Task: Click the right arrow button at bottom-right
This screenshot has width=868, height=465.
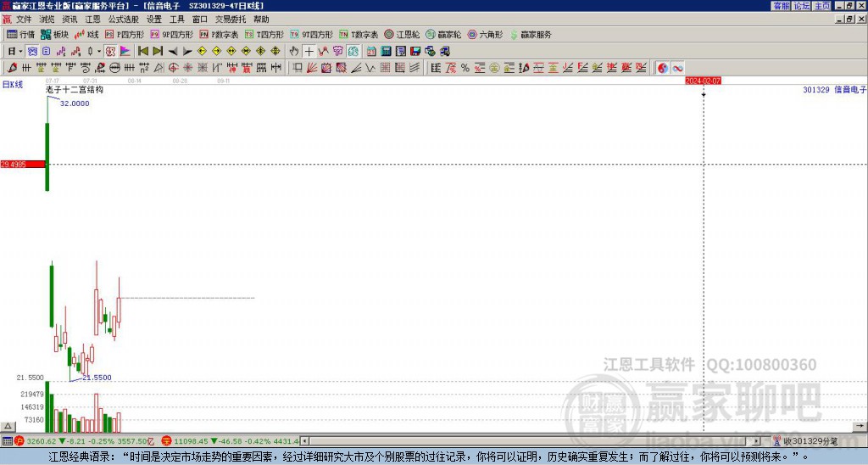Action: coord(860,426)
